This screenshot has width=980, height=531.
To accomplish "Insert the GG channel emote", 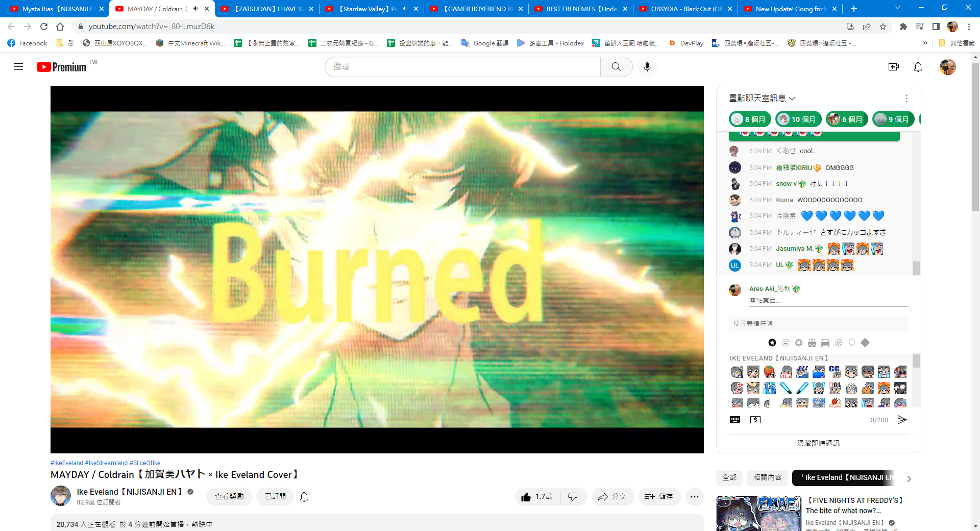I will pyautogui.click(x=835, y=371).
